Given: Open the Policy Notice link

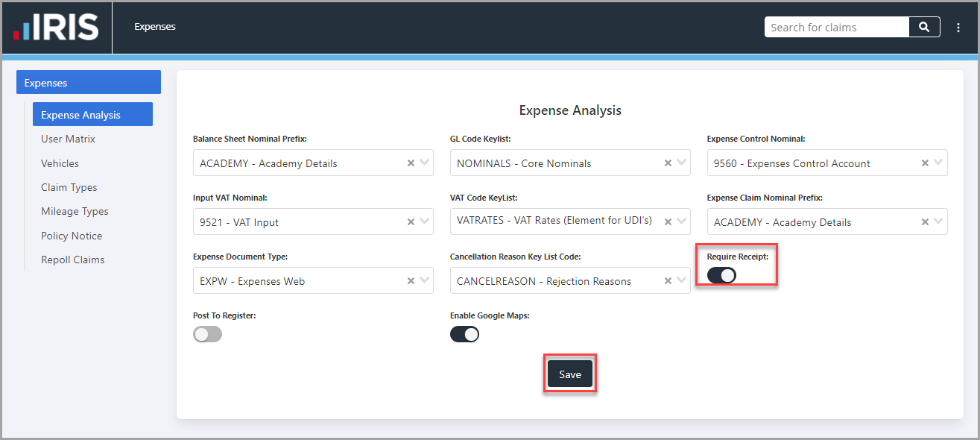Looking at the screenshot, I should pos(72,236).
